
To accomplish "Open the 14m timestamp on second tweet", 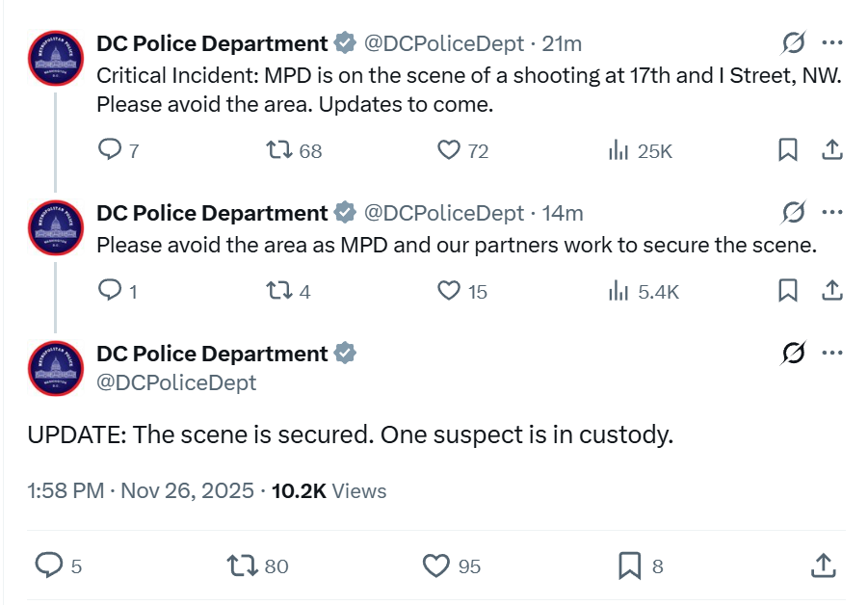I will click(563, 213).
